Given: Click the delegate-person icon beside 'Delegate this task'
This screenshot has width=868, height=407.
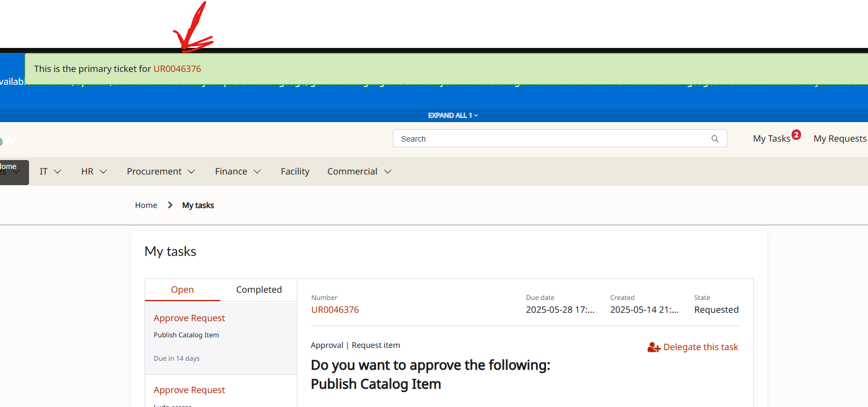Looking at the screenshot, I should (x=653, y=347).
